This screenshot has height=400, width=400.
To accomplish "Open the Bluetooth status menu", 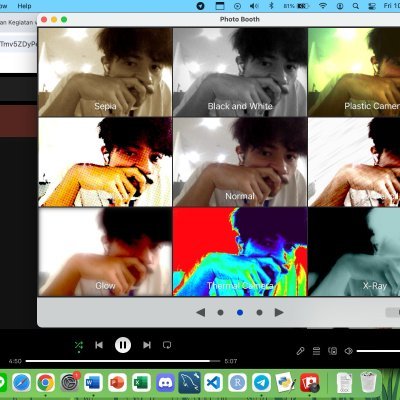I will [x=271, y=6].
